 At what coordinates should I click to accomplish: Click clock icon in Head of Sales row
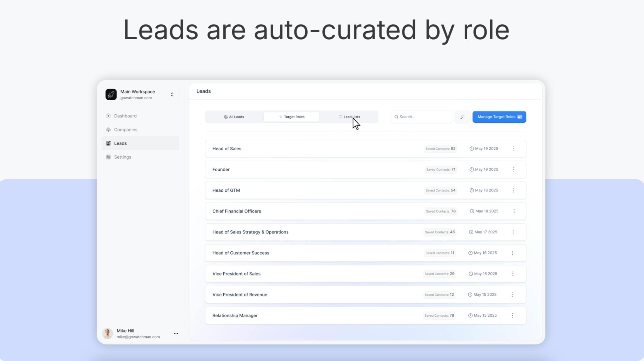point(471,149)
